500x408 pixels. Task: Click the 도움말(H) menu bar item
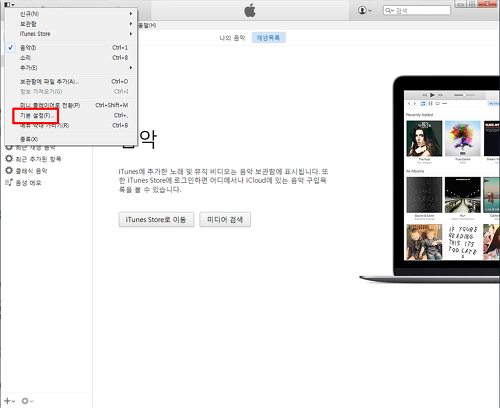147,25
